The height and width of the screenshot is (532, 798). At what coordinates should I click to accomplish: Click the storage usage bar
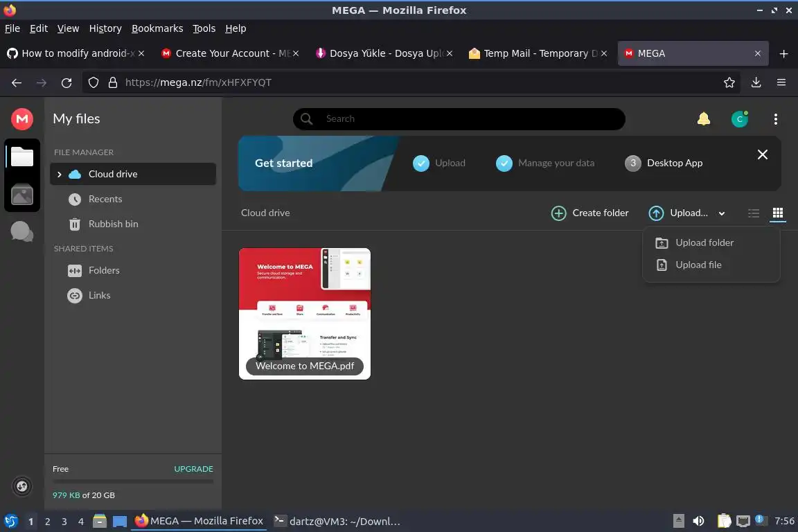click(133, 481)
